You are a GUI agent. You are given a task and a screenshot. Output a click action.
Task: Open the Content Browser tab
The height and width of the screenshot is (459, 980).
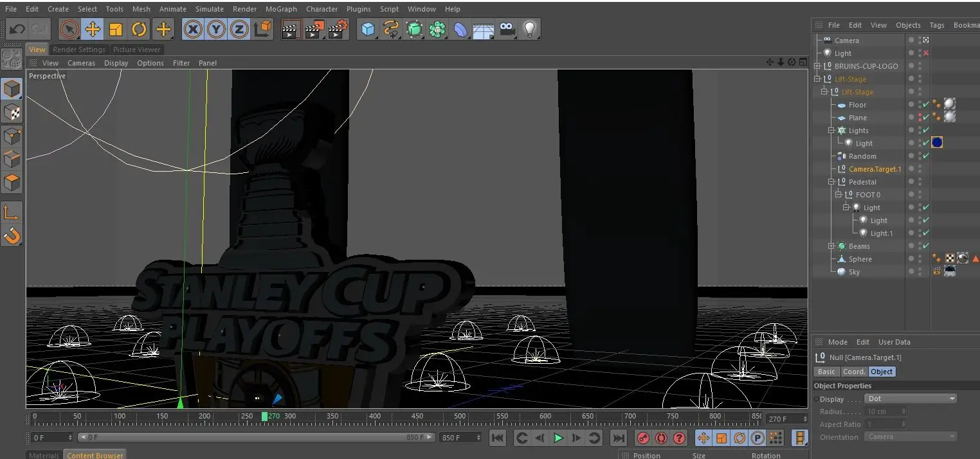(95, 455)
